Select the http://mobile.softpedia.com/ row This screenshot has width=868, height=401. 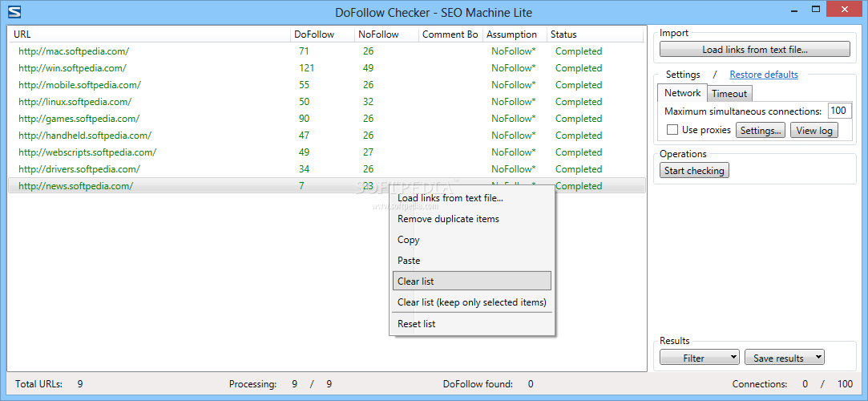327,85
